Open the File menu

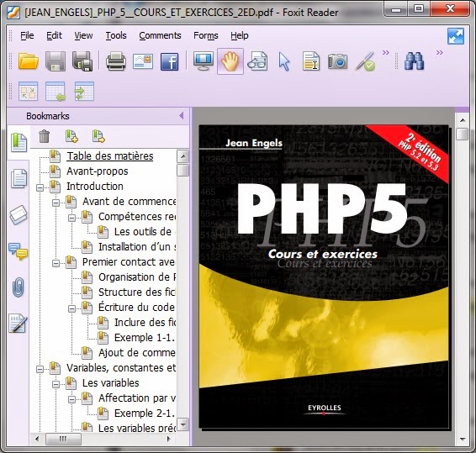coord(27,35)
